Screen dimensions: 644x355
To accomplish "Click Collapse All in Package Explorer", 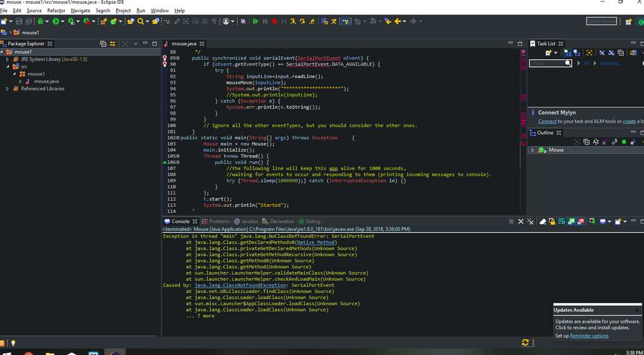I will coord(104,44).
